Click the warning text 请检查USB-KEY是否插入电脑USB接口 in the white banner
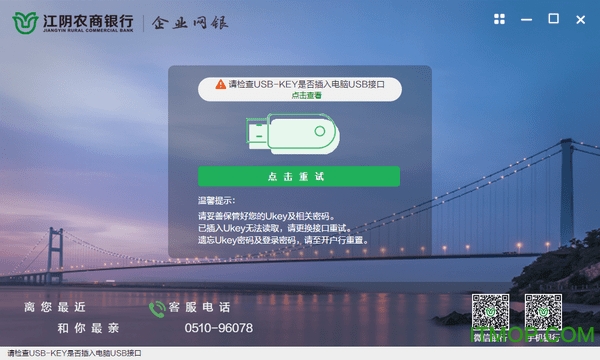600x360 pixels. point(307,84)
